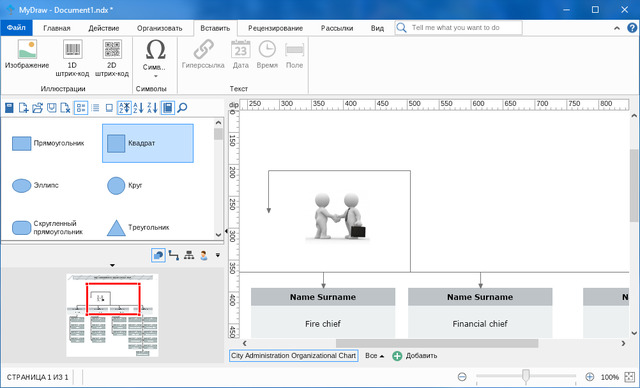
Task: Insert an image via Изображение button
Action: (27, 54)
